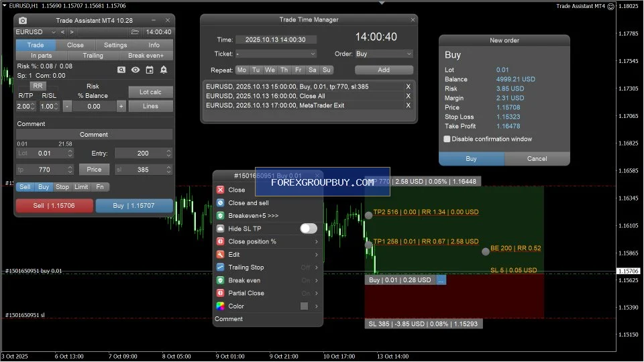The width and height of the screenshot is (644, 362).
Task: Click the Close position % icon
Action: pyautogui.click(x=221, y=241)
